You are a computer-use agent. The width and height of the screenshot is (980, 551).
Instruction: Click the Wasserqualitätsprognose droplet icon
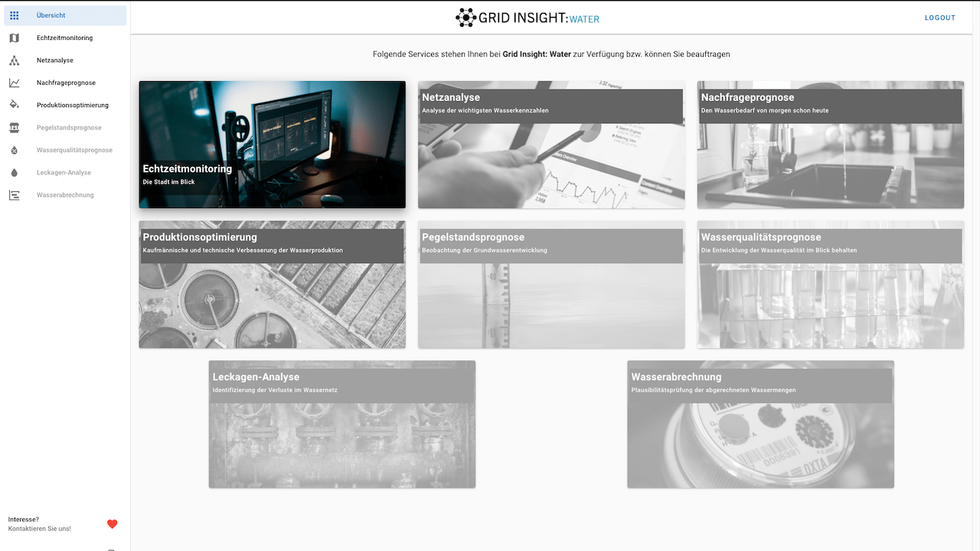[14, 150]
